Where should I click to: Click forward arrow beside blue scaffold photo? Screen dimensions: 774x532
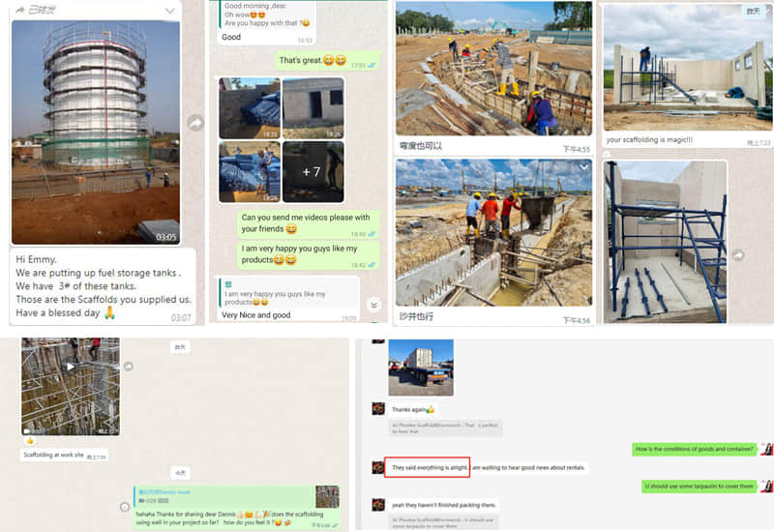coord(739,255)
